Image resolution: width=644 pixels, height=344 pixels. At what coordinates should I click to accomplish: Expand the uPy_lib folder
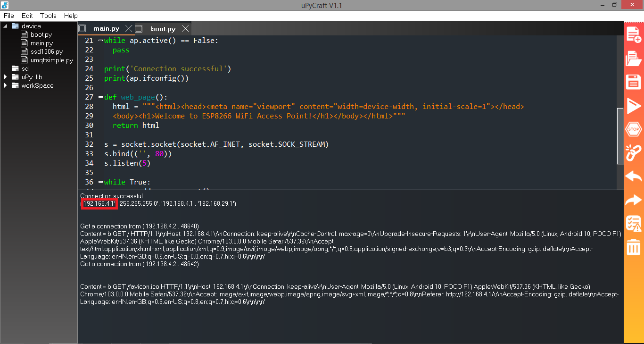pos(6,77)
